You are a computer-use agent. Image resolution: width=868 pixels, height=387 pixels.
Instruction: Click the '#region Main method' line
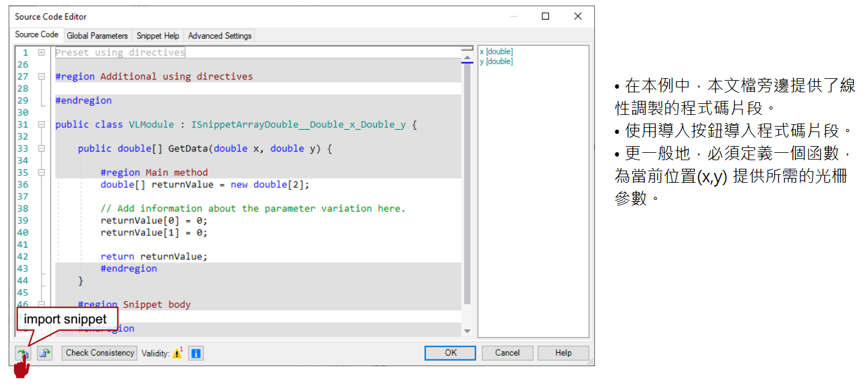[154, 172]
